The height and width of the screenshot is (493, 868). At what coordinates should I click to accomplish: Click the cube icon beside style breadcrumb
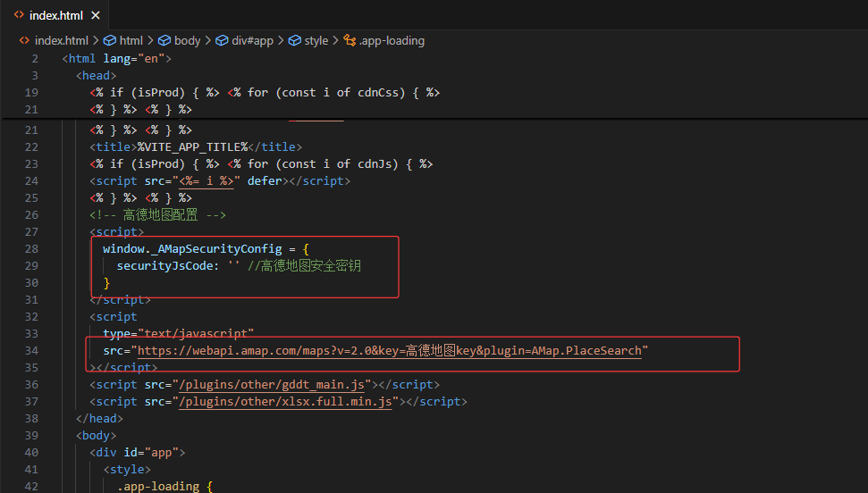pyautogui.click(x=294, y=40)
